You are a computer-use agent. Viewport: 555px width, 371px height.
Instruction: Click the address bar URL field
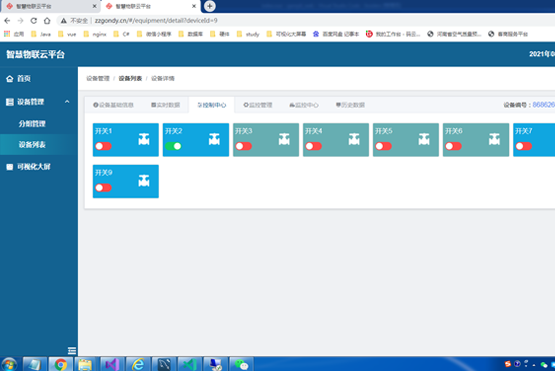156,21
